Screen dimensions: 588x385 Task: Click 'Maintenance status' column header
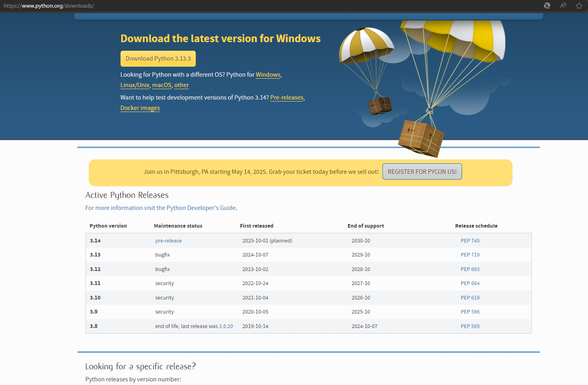pos(178,226)
